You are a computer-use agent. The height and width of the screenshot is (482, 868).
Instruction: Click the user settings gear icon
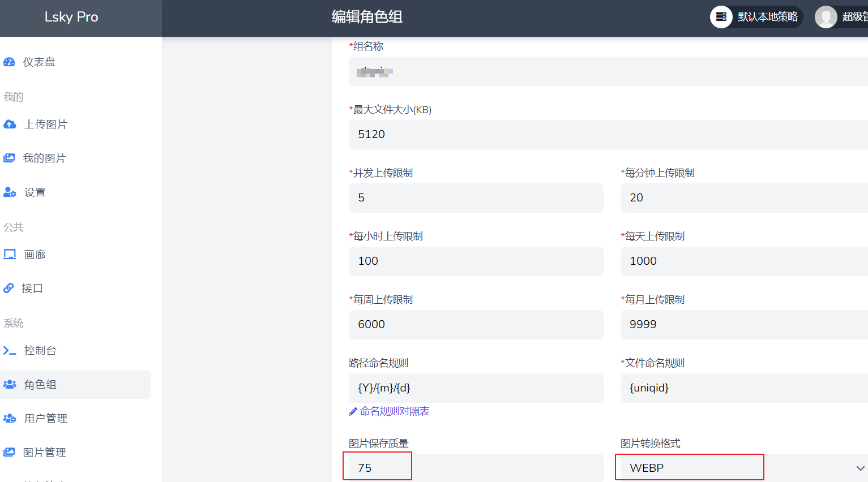[x=10, y=192]
